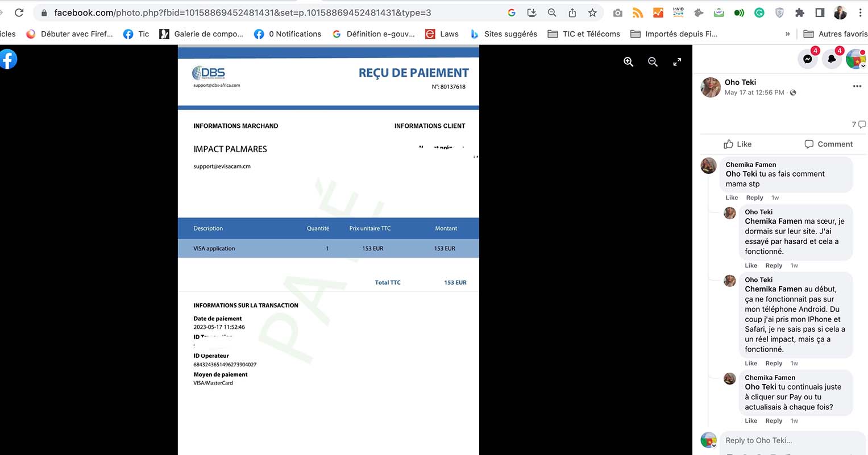This screenshot has height=455, width=868.
Task: Open the Laws bookmark
Action: point(442,34)
